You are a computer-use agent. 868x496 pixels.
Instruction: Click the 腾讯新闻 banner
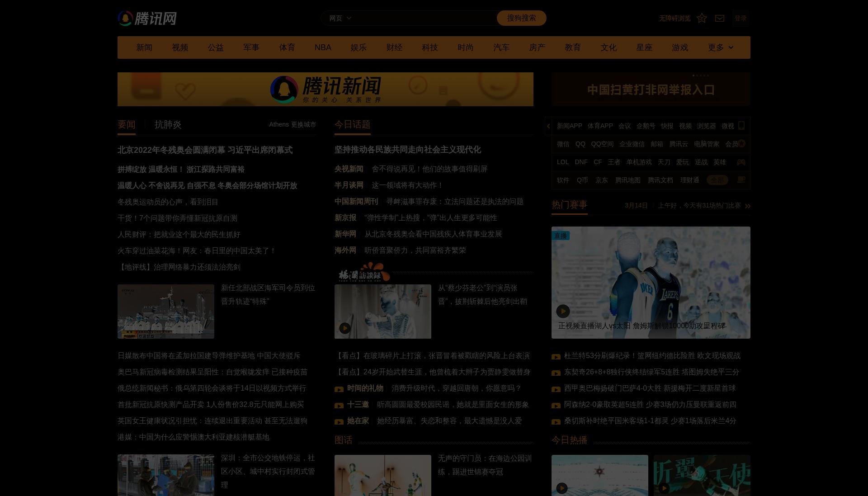click(325, 89)
